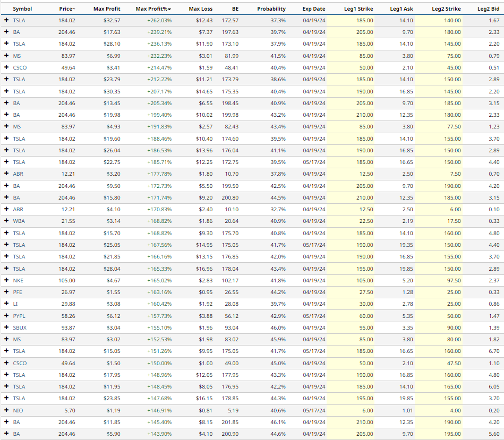Image resolution: width=504 pixels, height=440 pixels.
Task: Expand the CSCO row with Max Profit $1.50
Action: point(6,363)
